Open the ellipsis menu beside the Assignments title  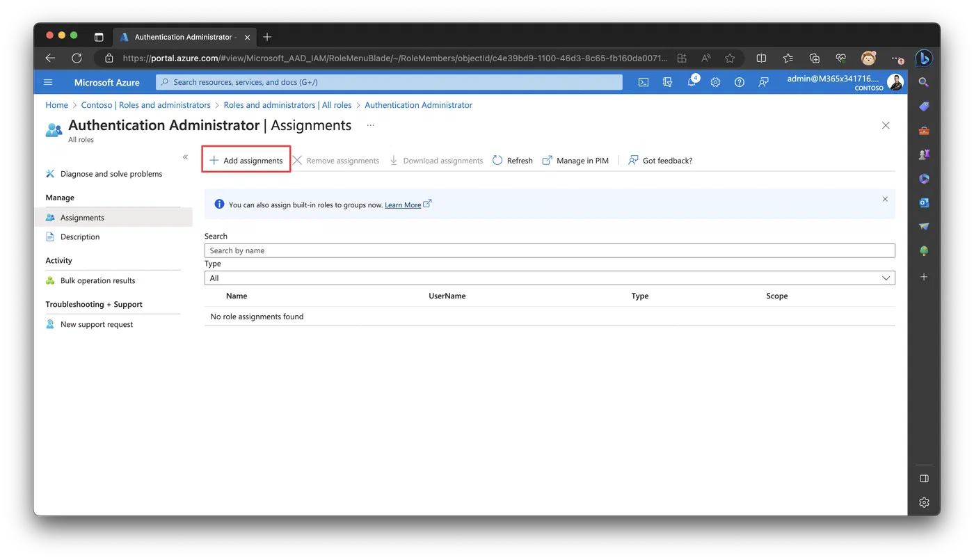[x=371, y=126]
